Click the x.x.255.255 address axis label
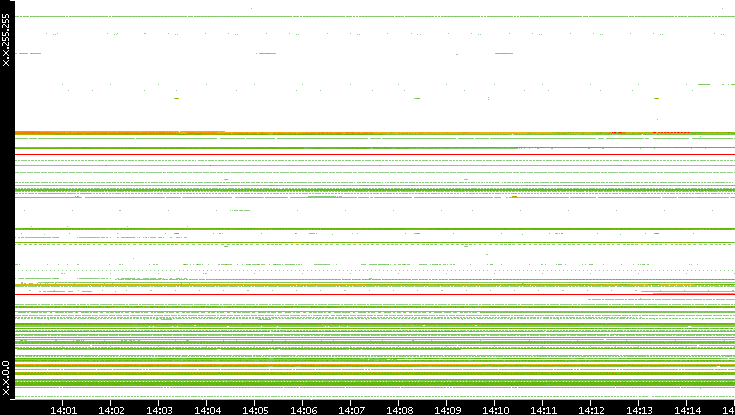 tap(6, 40)
